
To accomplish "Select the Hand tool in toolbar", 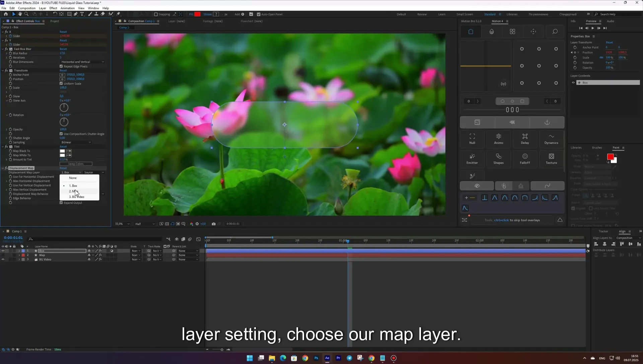I will click(x=20, y=14).
